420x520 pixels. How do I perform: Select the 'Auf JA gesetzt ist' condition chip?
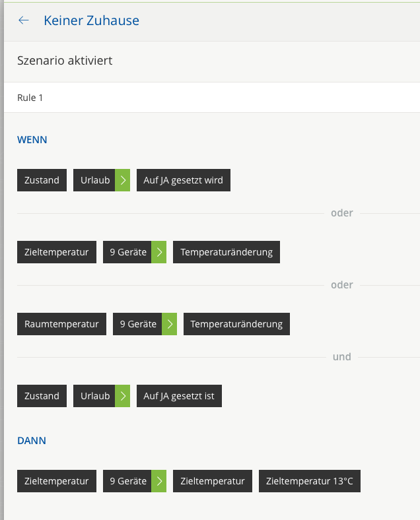tap(180, 396)
